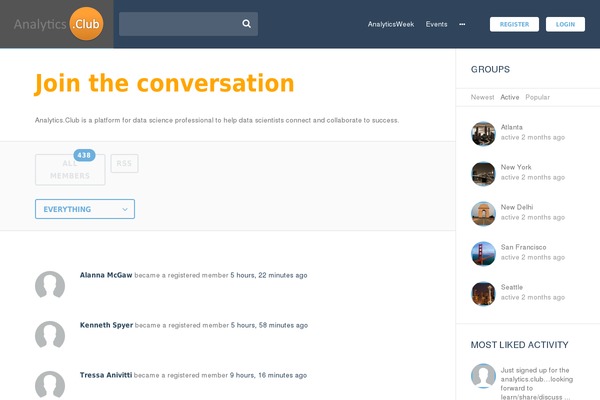Click the Login button
The image size is (600, 400).
[x=565, y=24]
